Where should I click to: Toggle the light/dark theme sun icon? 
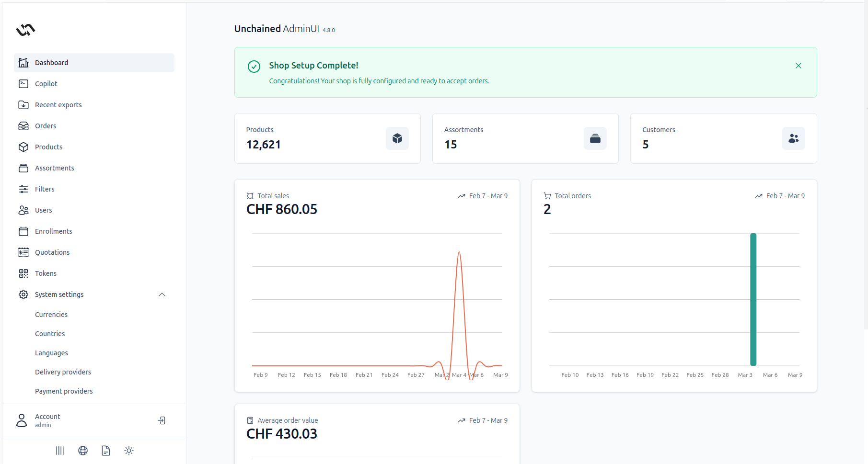tap(129, 451)
